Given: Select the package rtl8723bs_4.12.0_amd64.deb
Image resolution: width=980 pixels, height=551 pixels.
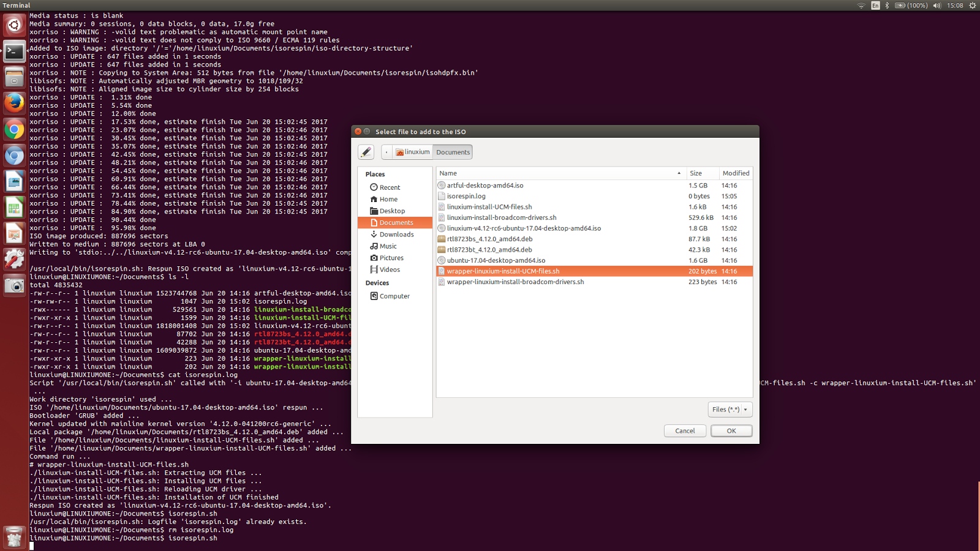Looking at the screenshot, I should click(x=595, y=239).
